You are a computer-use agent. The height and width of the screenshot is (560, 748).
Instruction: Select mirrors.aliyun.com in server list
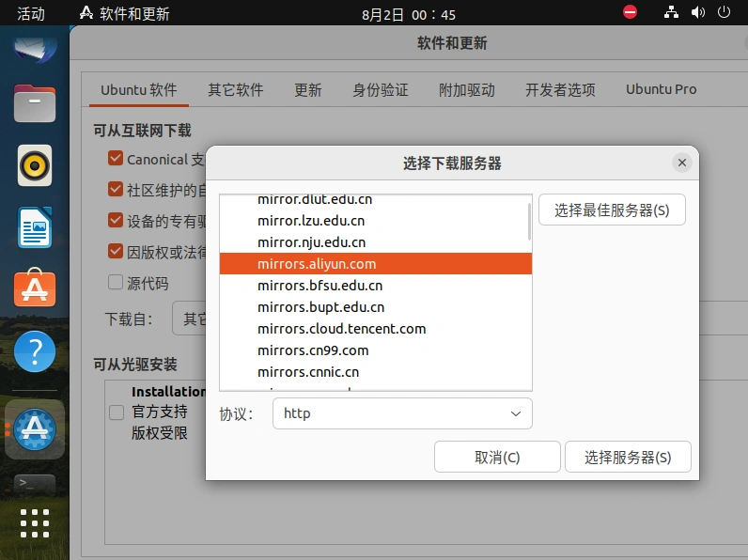point(376,263)
